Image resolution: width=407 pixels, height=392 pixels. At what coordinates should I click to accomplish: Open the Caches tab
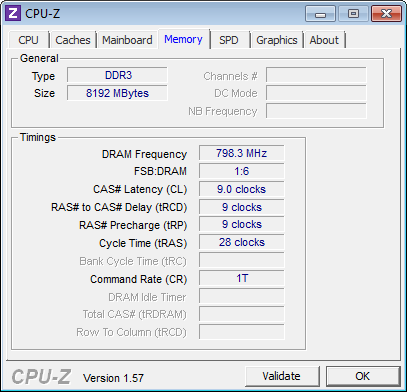73,40
